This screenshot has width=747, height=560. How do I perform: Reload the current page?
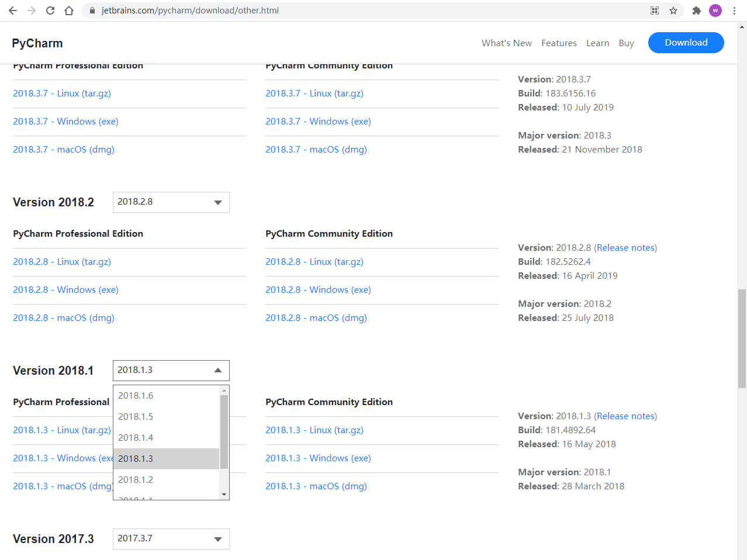50,11
